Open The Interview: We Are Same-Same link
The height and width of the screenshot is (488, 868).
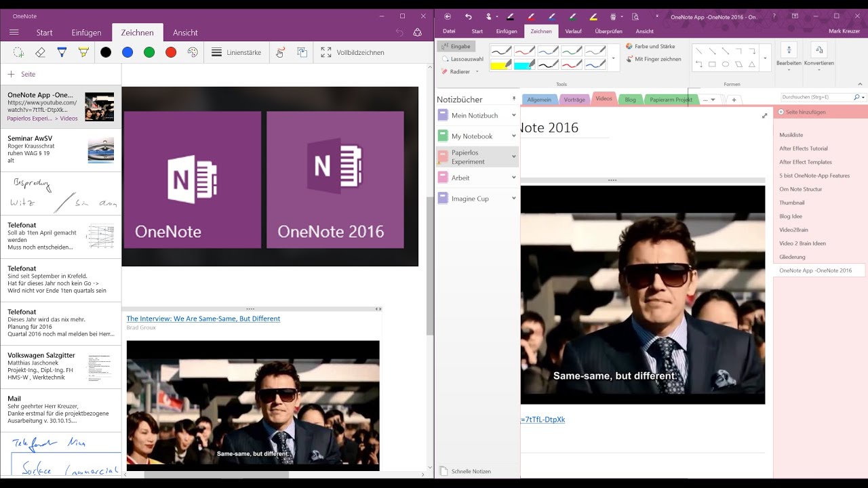point(203,319)
